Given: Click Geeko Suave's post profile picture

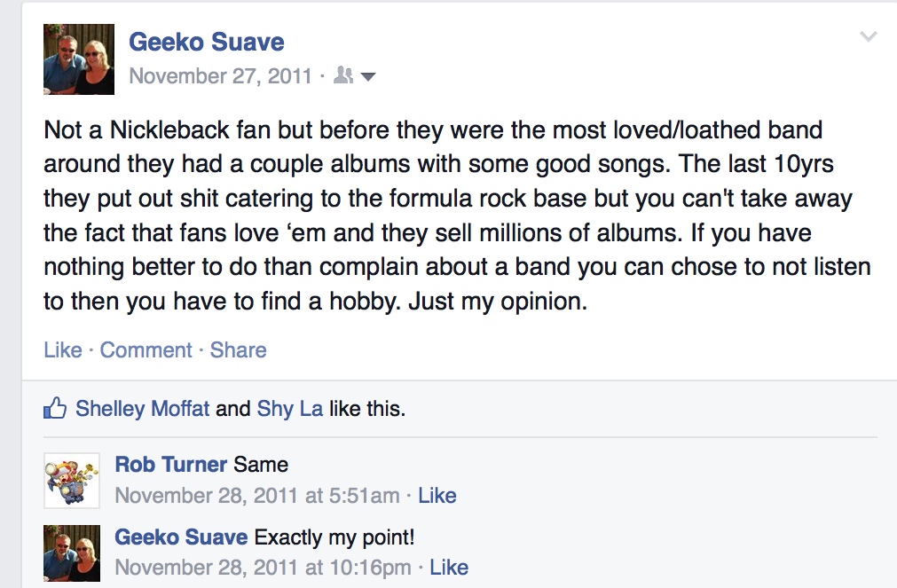Looking at the screenshot, I should coord(79,59).
